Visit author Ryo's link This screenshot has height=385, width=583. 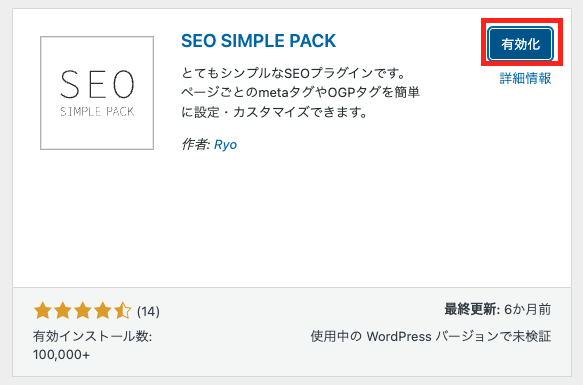[x=225, y=144]
